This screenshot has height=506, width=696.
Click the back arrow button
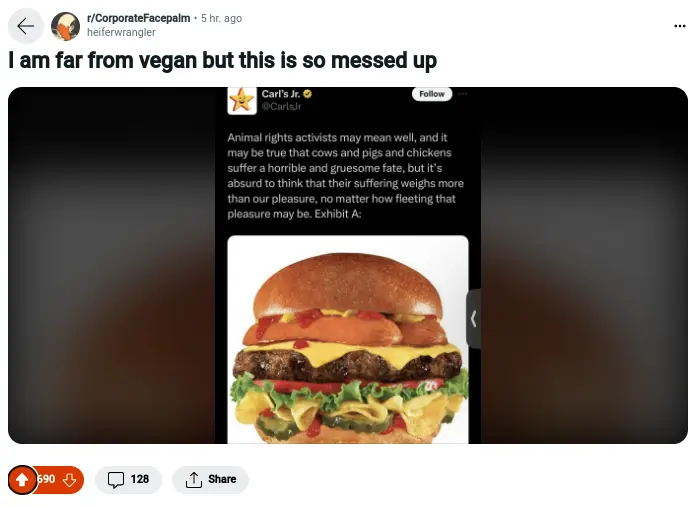pos(26,26)
